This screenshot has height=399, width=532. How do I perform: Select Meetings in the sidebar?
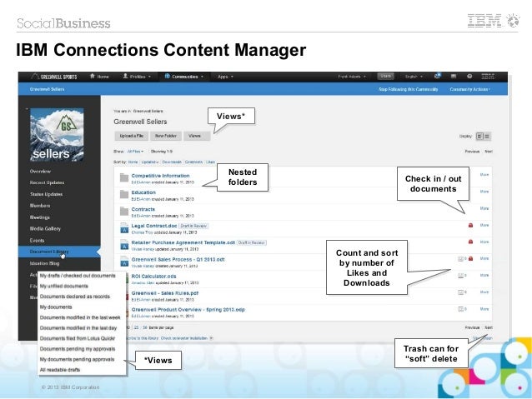click(x=40, y=217)
